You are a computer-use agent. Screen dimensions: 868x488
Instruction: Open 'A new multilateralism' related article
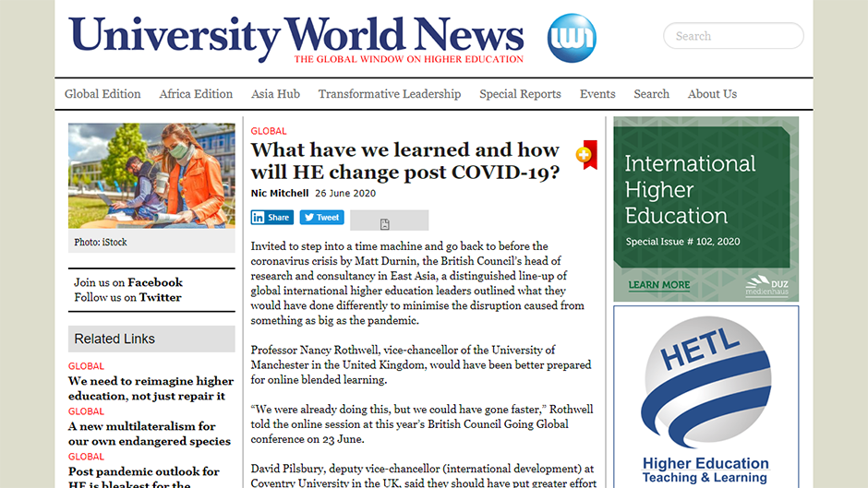[150, 434]
